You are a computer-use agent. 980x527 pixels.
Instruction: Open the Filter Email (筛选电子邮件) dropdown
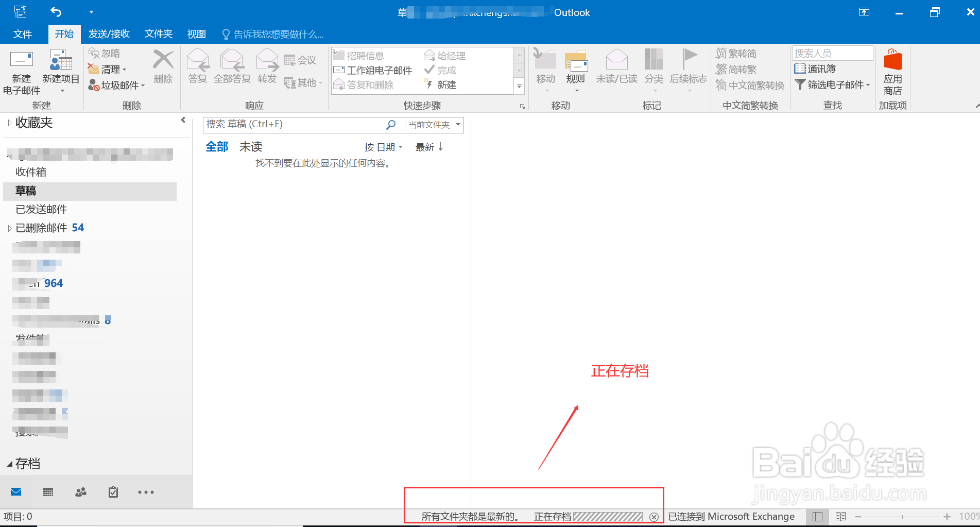(832, 84)
